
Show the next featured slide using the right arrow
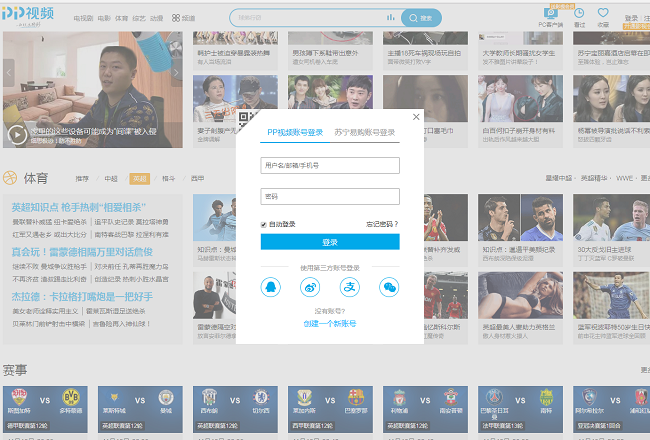click(x=177, y=72)
